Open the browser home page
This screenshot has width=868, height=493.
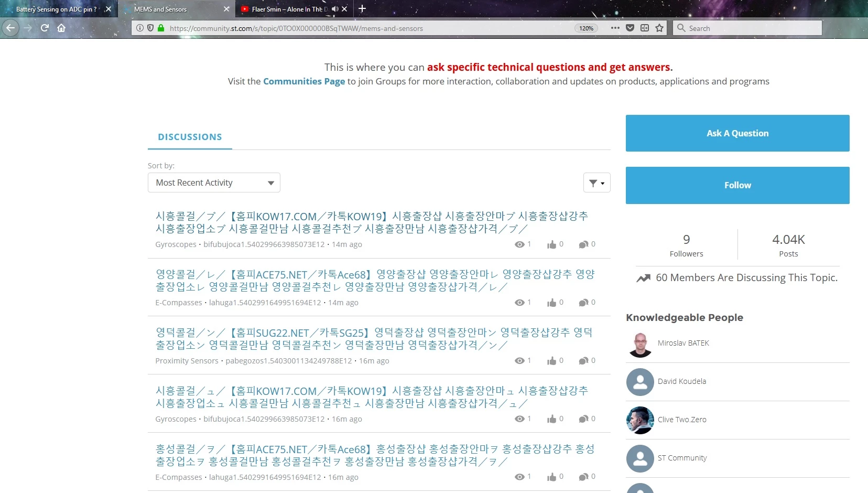coord(61,28)
